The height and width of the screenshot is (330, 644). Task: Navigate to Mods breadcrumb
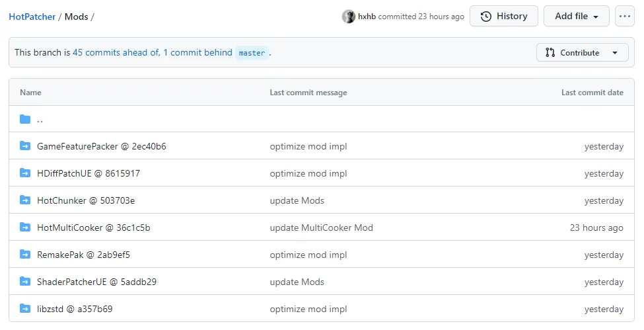pyautogui.click(x=76, y=17)
